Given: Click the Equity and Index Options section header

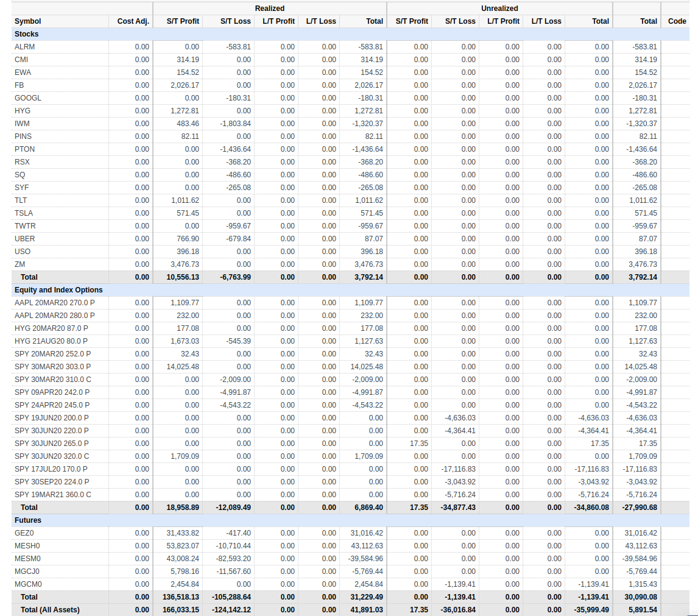Looking at the screenshot, I should [58, 290].
